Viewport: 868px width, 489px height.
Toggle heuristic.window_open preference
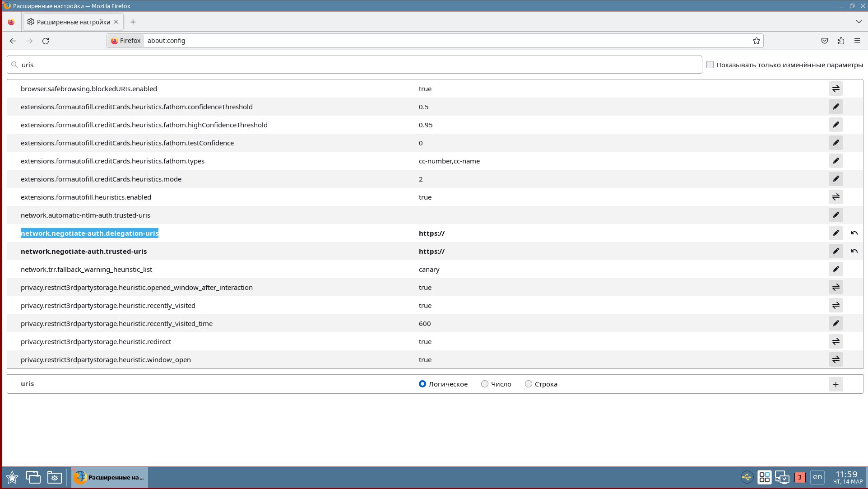[x=836, y=359]
